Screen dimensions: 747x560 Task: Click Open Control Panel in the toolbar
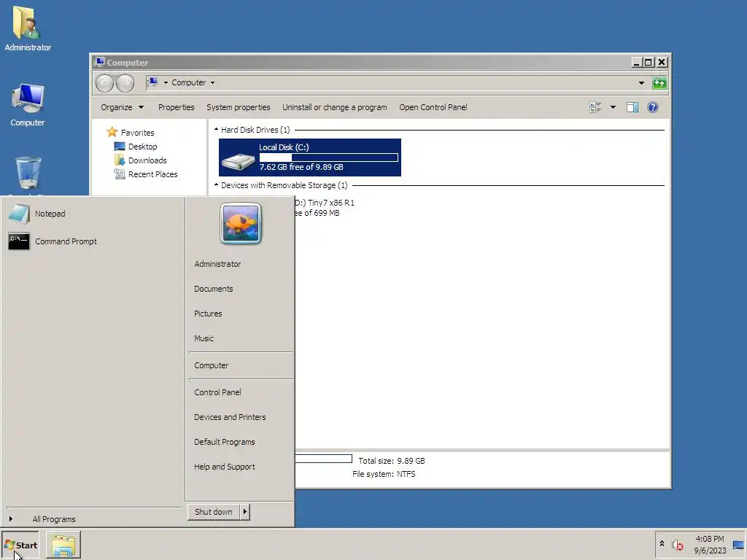[433, 107]
